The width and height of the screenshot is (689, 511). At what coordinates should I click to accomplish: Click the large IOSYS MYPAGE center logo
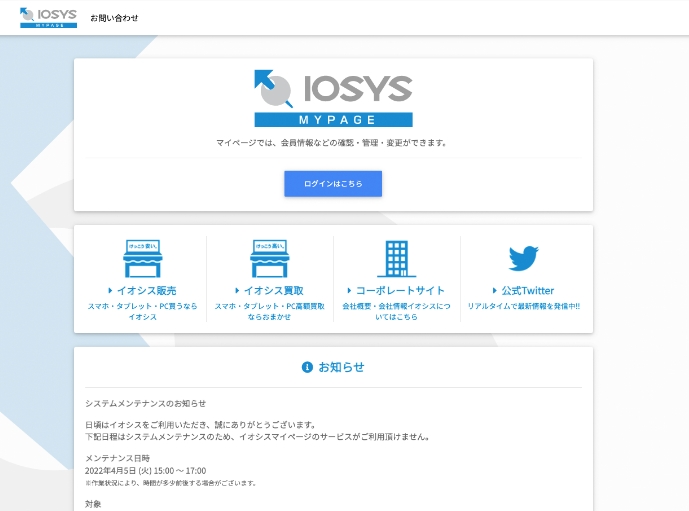[334, 98]
